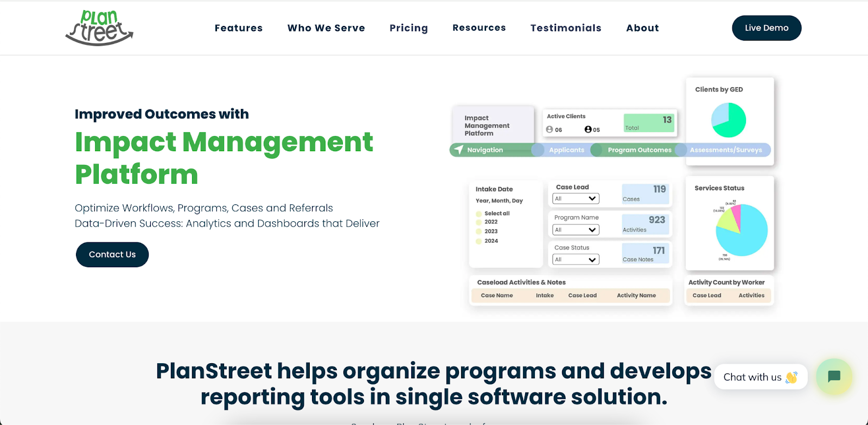Click the Intake Date heading
This screenshot has height=425, width=868.
click(494, 189)
